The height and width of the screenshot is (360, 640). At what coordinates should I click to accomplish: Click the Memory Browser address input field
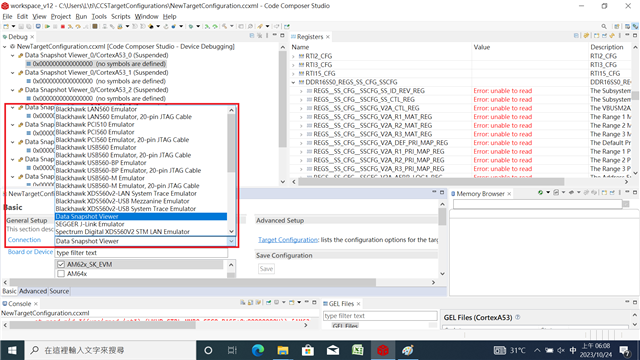[x=538, y=204]
